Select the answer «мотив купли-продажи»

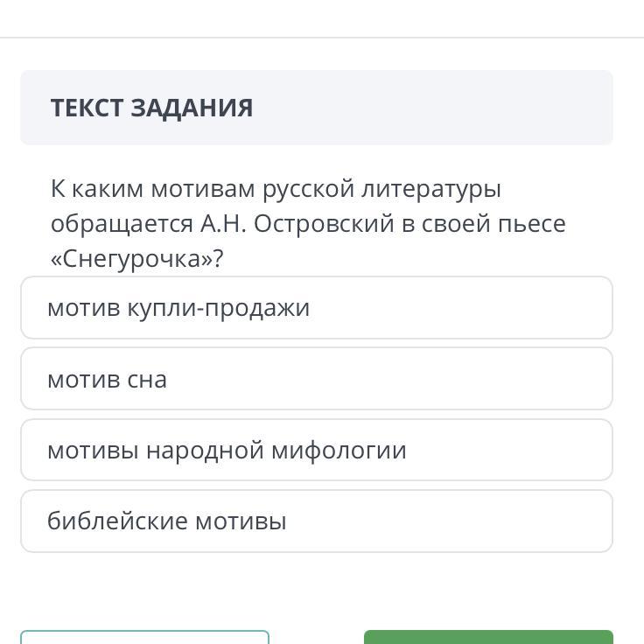[316, 308]
